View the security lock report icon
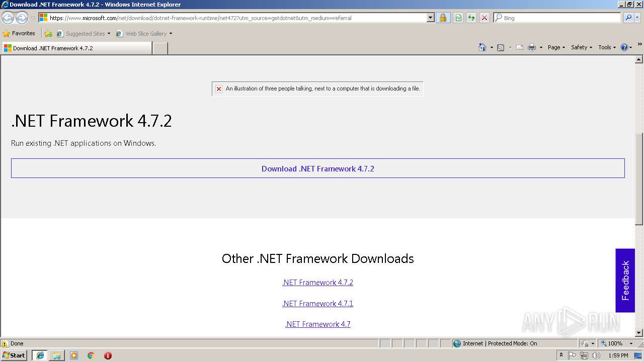 (x=443, y=18)
